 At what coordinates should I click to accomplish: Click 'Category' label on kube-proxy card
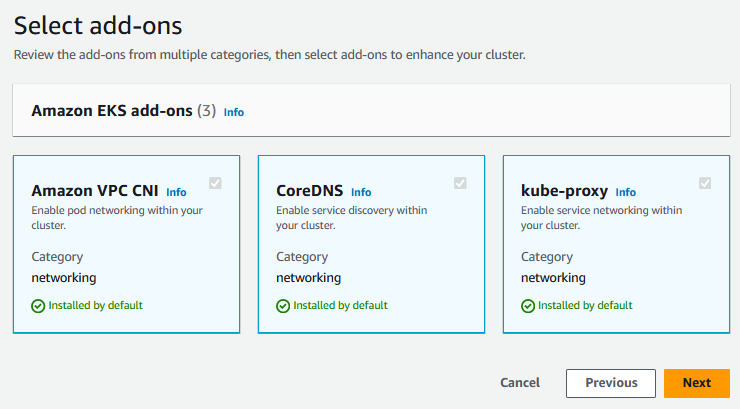(547, 257)
